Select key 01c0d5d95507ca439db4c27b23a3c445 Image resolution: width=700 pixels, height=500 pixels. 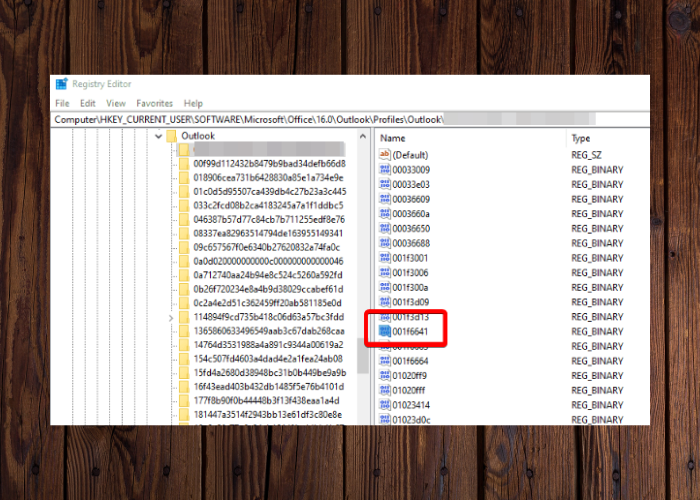tap(270, 192)
